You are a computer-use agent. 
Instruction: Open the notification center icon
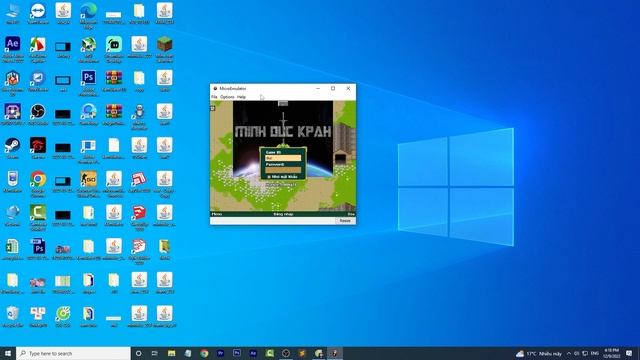[629, 353]
